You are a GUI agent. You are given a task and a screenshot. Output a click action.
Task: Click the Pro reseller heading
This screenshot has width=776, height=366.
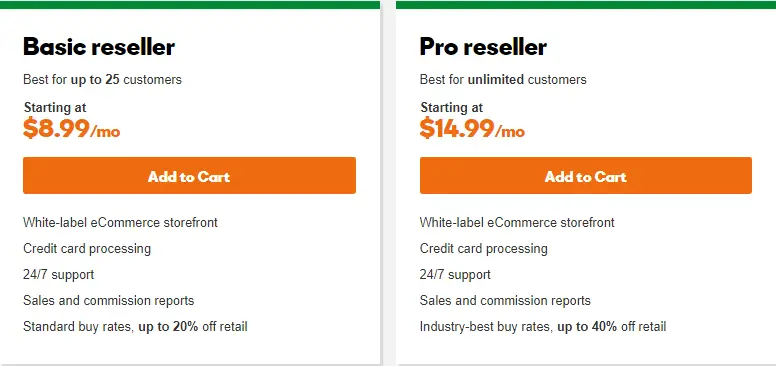tap(484, 47)
